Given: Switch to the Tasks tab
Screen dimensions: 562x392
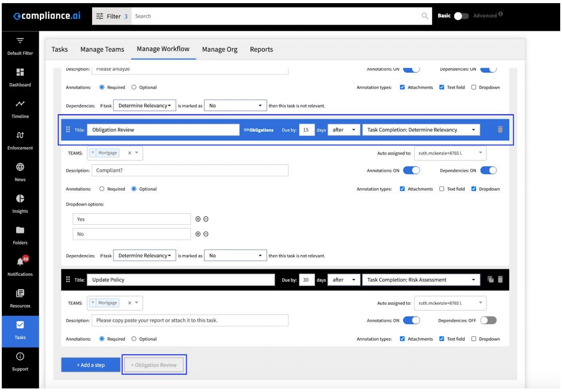Looking at the screenshot, I should [x=60, y=49].
